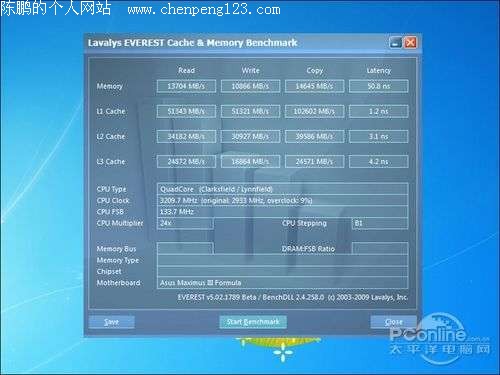
Task: Click the Chipset label
Action: 109,272
